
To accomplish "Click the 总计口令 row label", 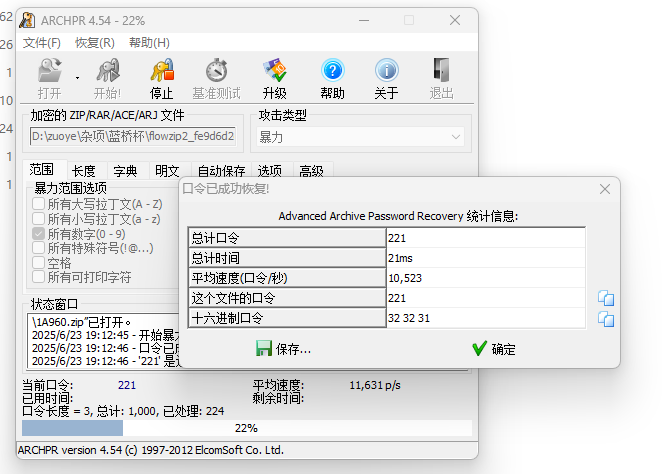I will [x=287, y=238].
